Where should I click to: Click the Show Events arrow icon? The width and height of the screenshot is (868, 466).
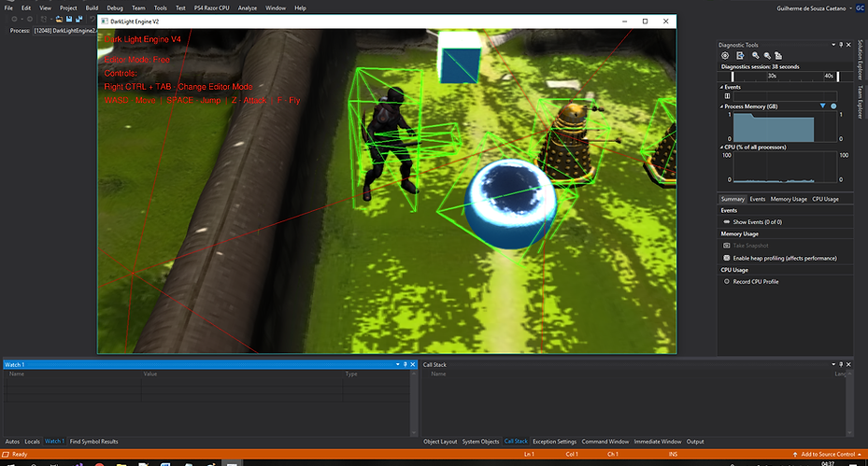tap(727, 222)
